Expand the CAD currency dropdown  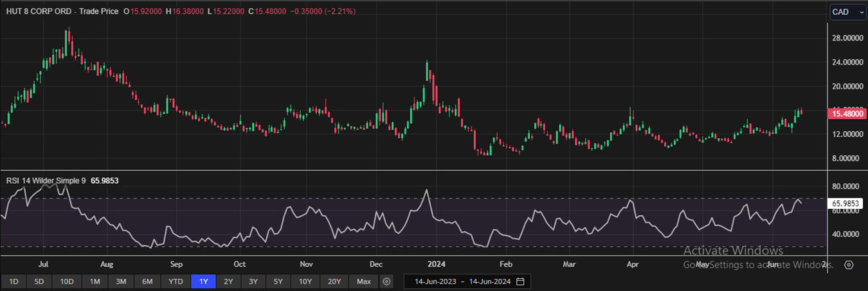pos(847,12)
